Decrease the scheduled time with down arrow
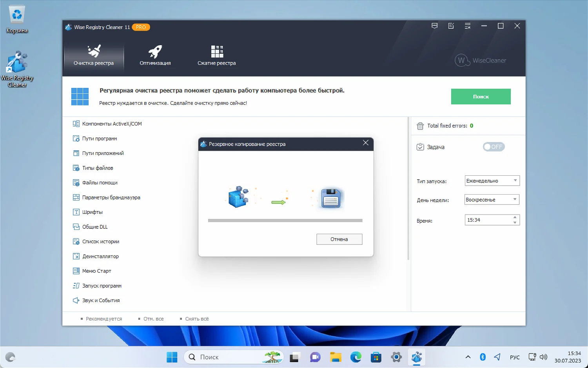Screen dimensions: 588x368 (515, 222)
